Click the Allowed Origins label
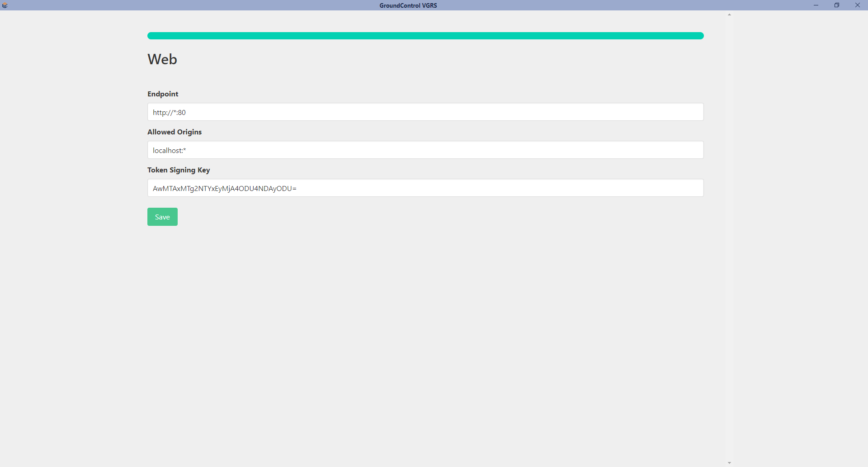This screenshot has width=868, height=467. coord(175,132)
